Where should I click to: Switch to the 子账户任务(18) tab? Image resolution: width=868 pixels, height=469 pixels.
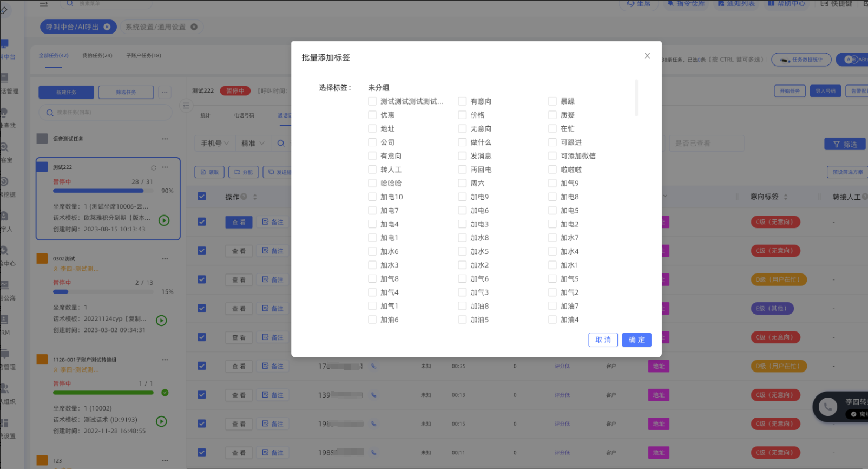143,56
